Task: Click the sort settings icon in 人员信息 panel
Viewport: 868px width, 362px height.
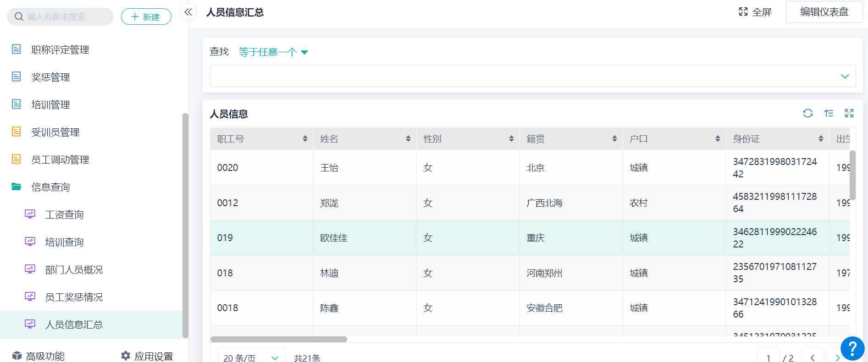Action: 829,113
